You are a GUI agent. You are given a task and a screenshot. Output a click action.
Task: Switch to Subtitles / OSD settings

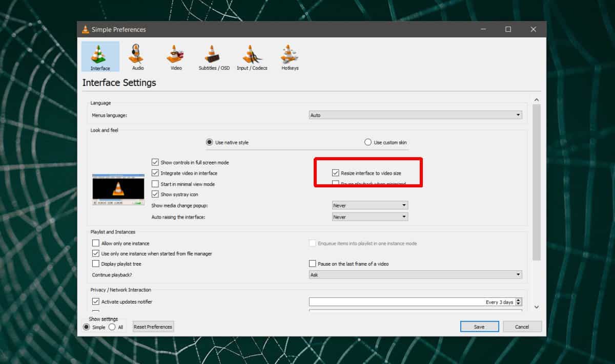click(213, 56)
